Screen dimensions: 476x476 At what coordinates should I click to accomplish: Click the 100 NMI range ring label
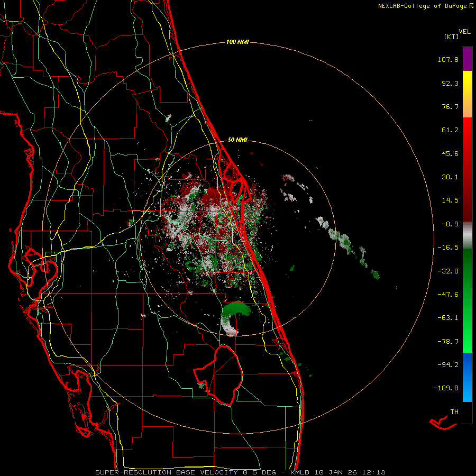(237, 42)
